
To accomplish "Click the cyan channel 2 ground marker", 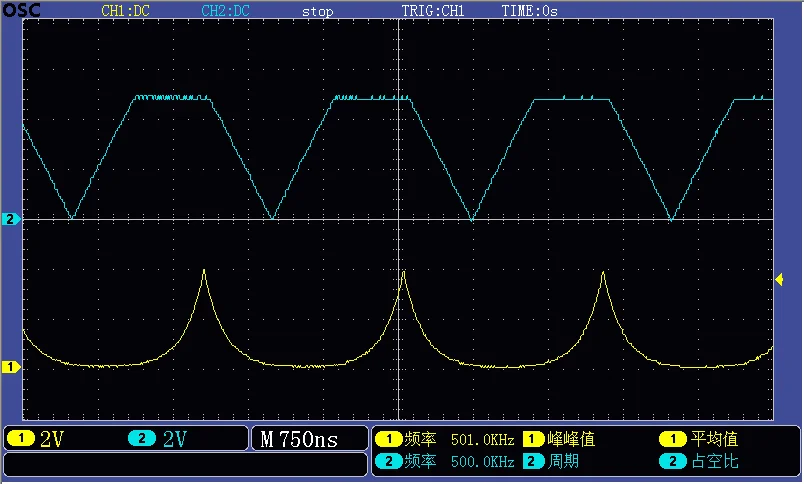I will click(10, 219).
